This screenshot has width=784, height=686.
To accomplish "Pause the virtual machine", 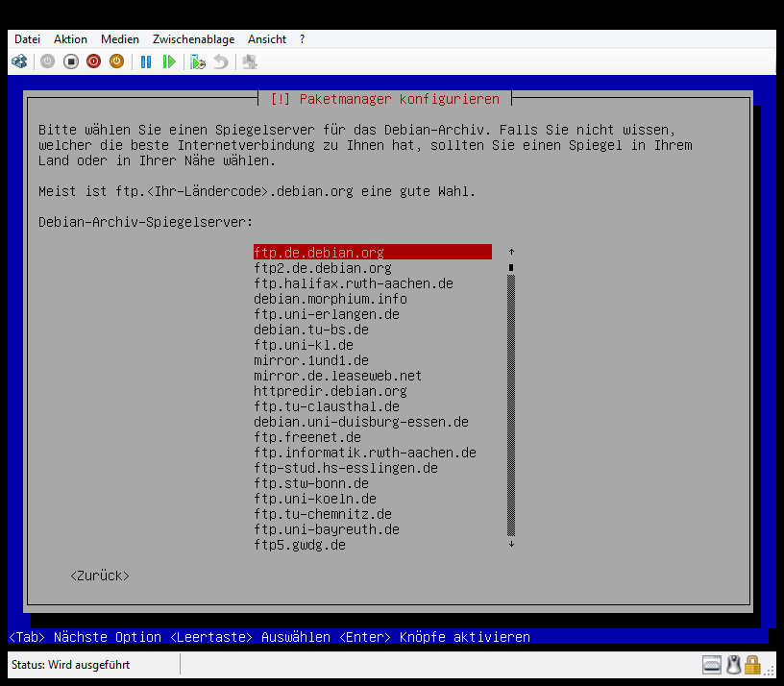I will [x=146, y=61].
